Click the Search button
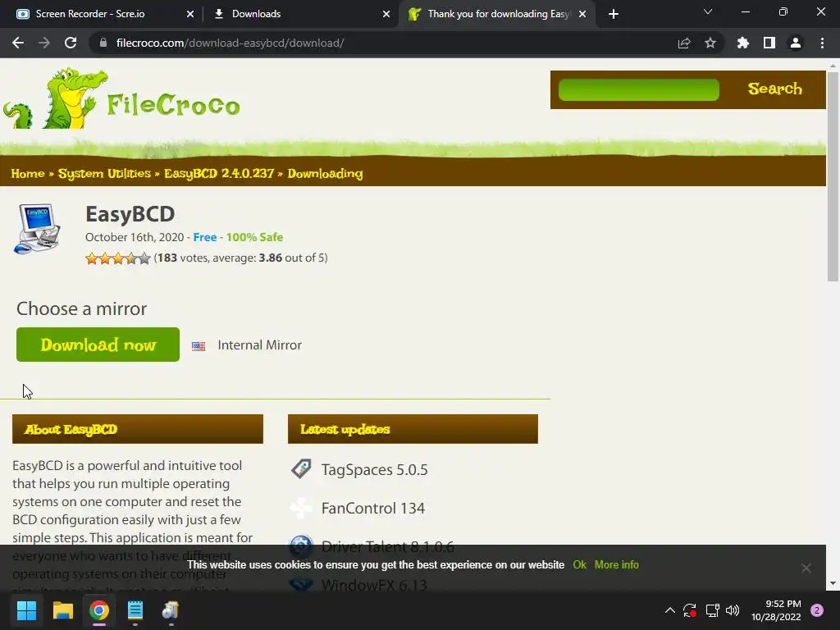Screen dimensions: 840x630 (774, 89)
